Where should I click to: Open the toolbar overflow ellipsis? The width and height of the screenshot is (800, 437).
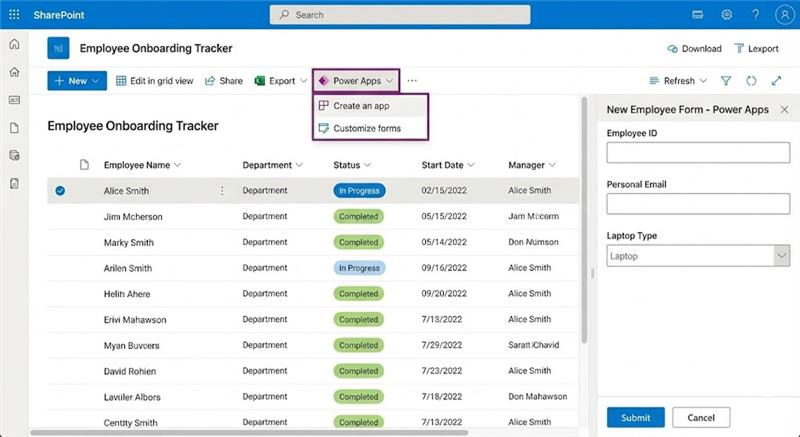pos(412,81)
